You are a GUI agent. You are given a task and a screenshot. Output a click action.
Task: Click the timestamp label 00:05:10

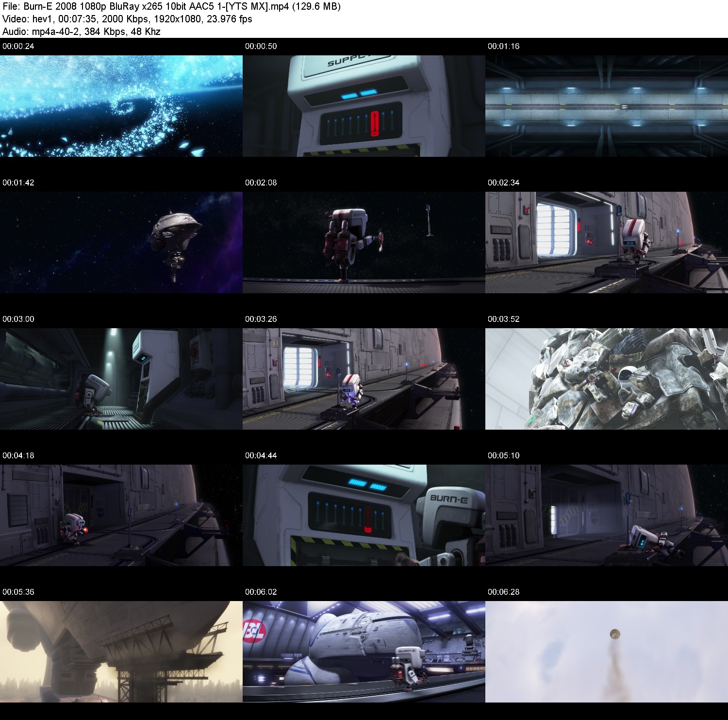[504, 455]
